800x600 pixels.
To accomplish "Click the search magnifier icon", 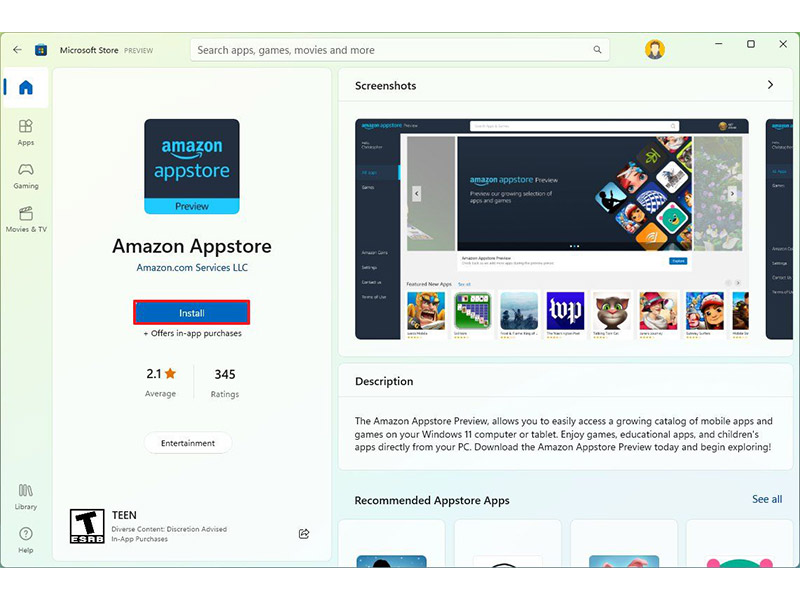I will [x=597, y=49].
